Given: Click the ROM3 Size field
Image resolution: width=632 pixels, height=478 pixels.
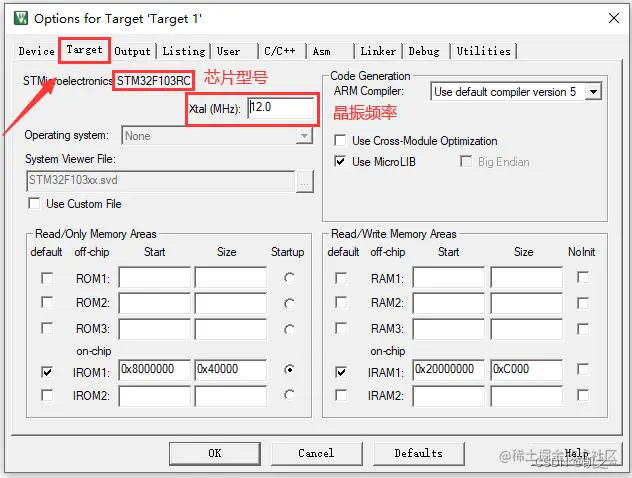Looking at the screenshot, I should [231, 329].
